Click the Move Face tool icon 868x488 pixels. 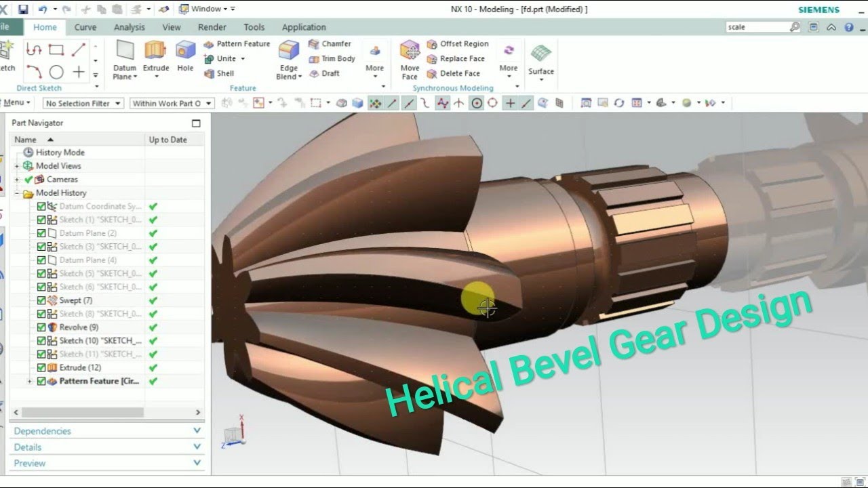tap(410, 51)
